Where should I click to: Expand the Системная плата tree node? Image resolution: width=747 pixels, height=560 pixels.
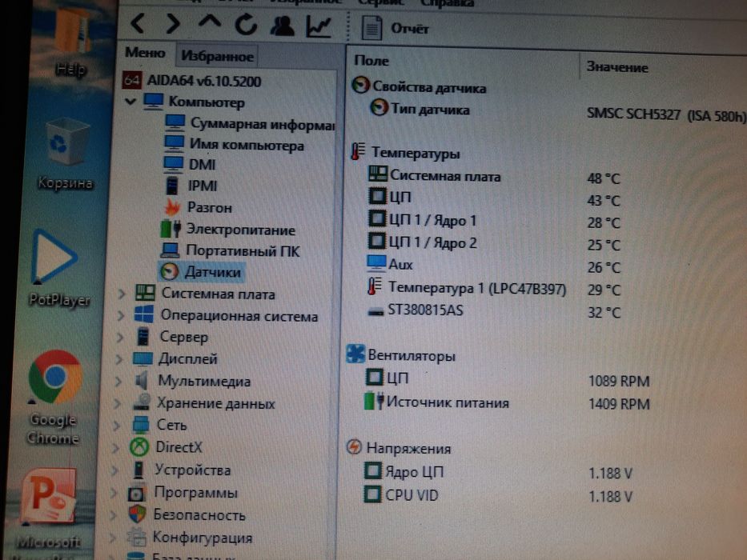click(122, 294)
